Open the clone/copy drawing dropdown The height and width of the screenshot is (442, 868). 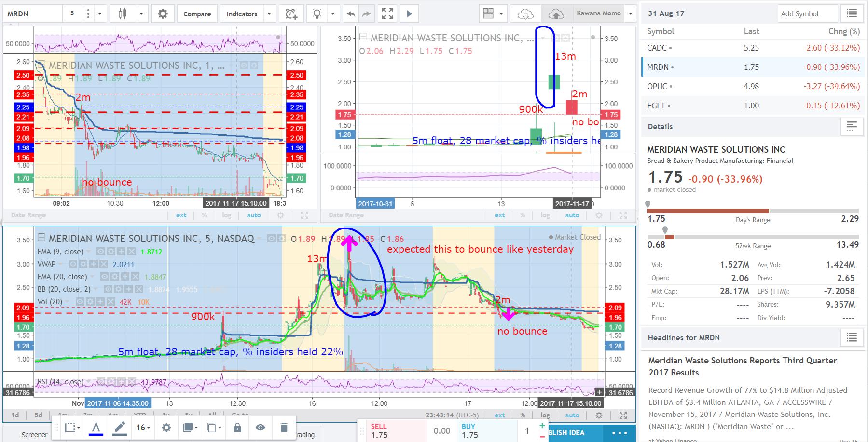click(x=213, y=428)
